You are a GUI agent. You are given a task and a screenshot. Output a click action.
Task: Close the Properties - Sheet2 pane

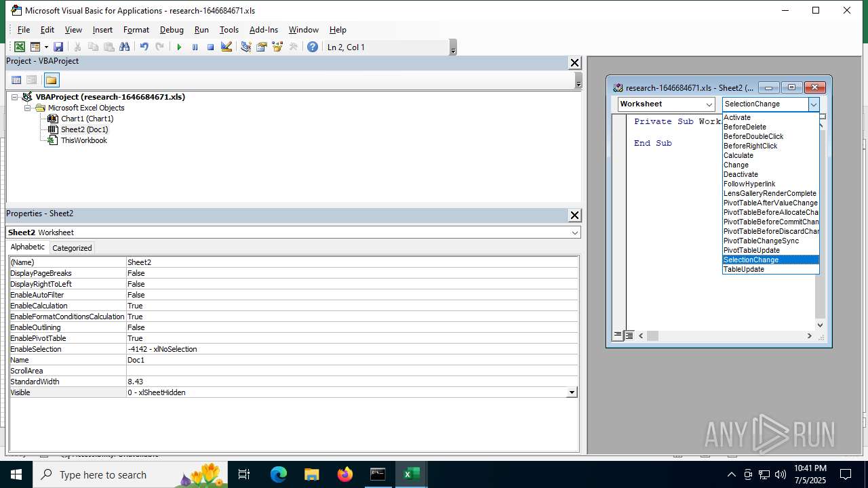click(x=574, y=216)
